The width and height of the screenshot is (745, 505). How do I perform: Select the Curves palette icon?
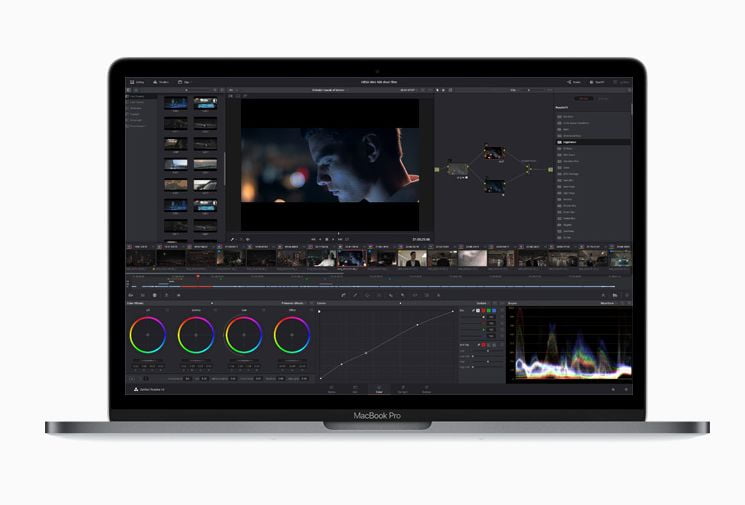[343, 295]
